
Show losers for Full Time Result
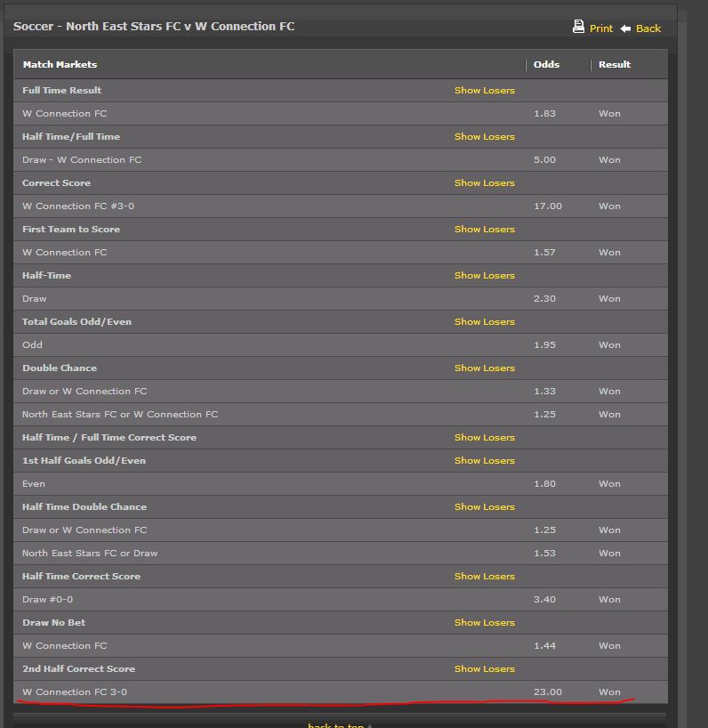click(485, 91)
